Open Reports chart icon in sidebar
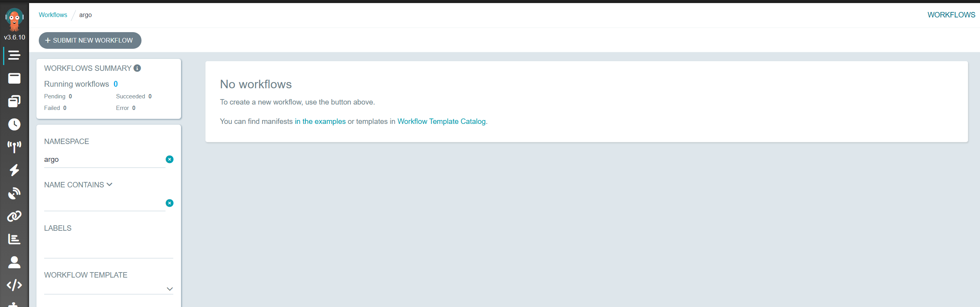This screenshot has width=980, height=307. (14, 239)
